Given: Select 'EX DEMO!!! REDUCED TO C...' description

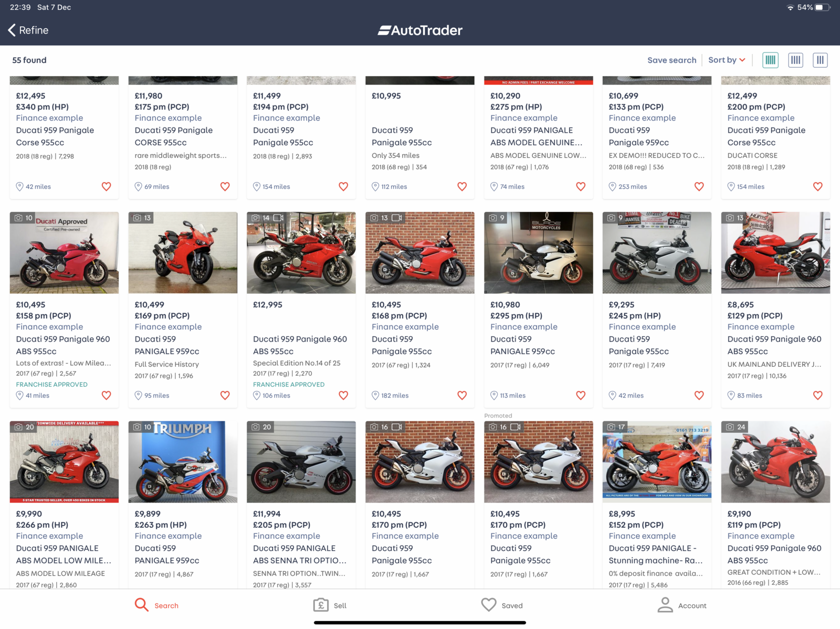Looking at the screenshot, I should [x=657, y=155].
